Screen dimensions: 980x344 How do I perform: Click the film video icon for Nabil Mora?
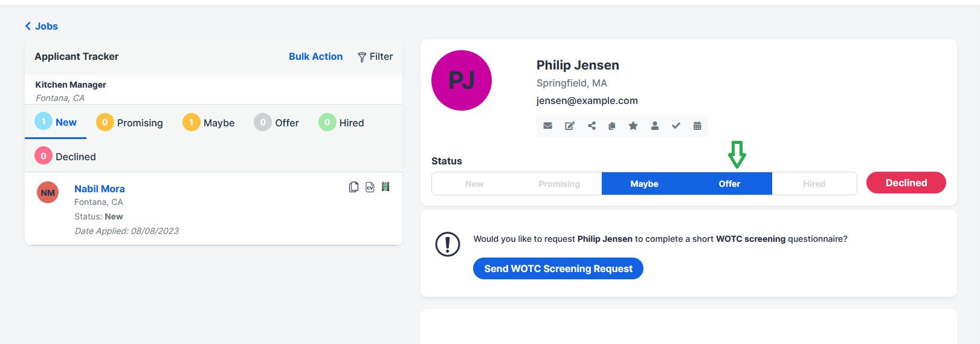[x=385, y=187]
